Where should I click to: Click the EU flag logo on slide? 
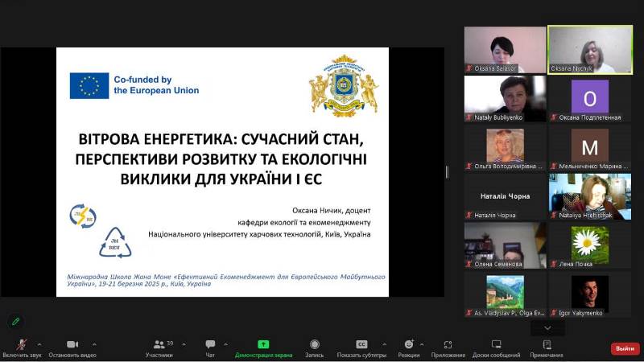tap(89, 86)
